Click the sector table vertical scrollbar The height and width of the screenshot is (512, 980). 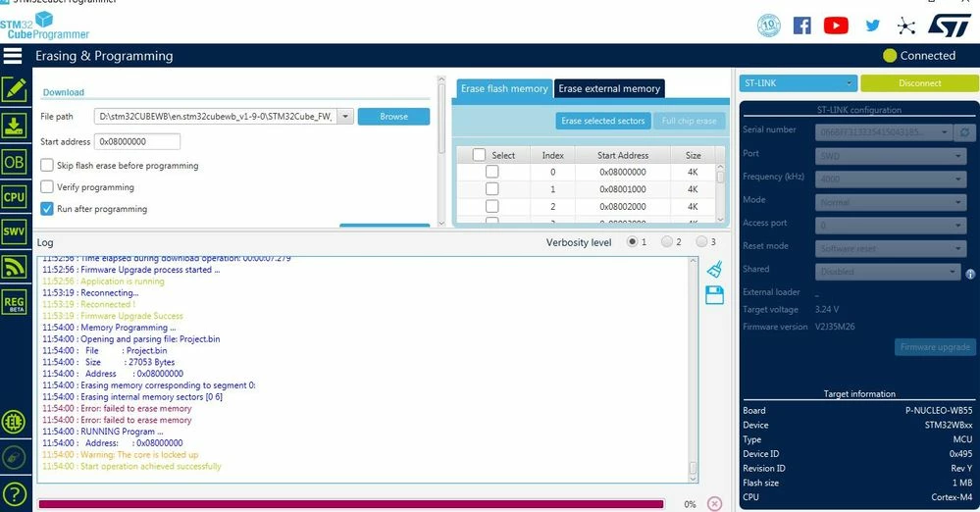720,193
